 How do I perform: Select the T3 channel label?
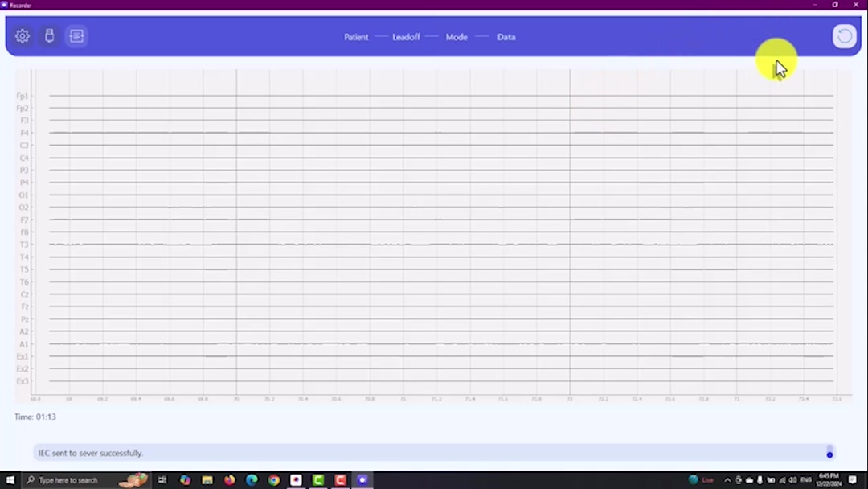(24, 244)
